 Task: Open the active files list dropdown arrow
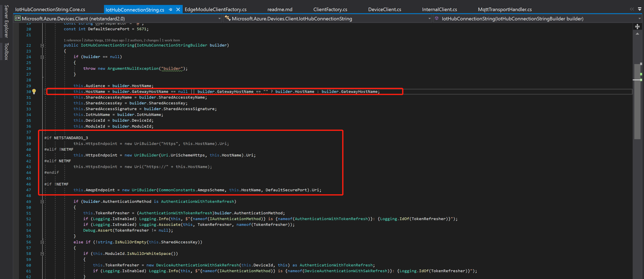click(x=640, y=9)
